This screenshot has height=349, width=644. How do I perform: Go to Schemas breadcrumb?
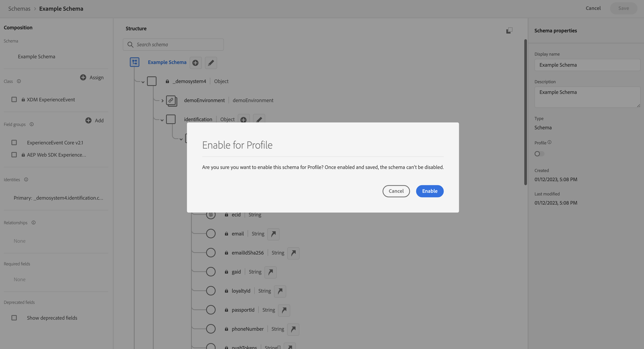19,9
